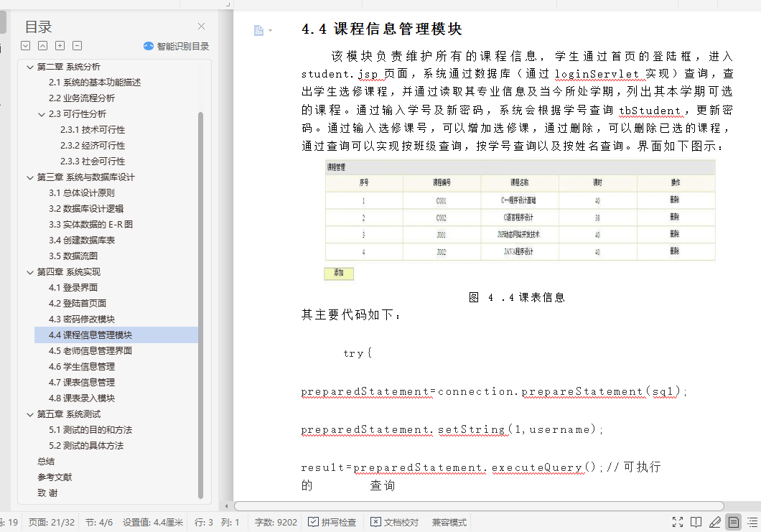This screenshot has height=532, width=761.
Task: Click the course management table screenshot image
Action: (520, 220)
